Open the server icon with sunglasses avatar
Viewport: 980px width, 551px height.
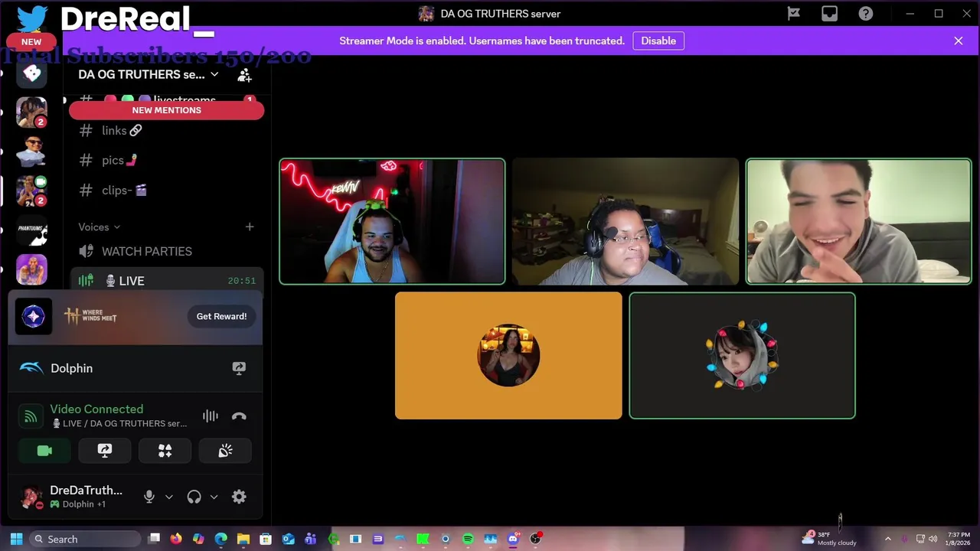pyautogui.click(x=31, y=152)
